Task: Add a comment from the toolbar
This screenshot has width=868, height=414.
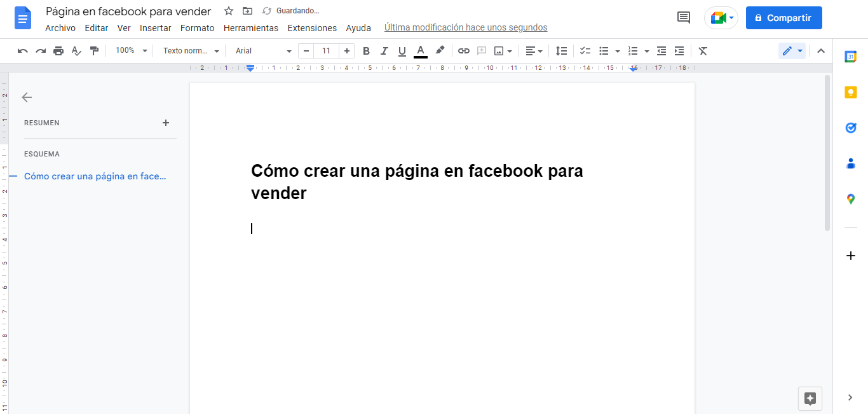Action: tap(482, 51)
